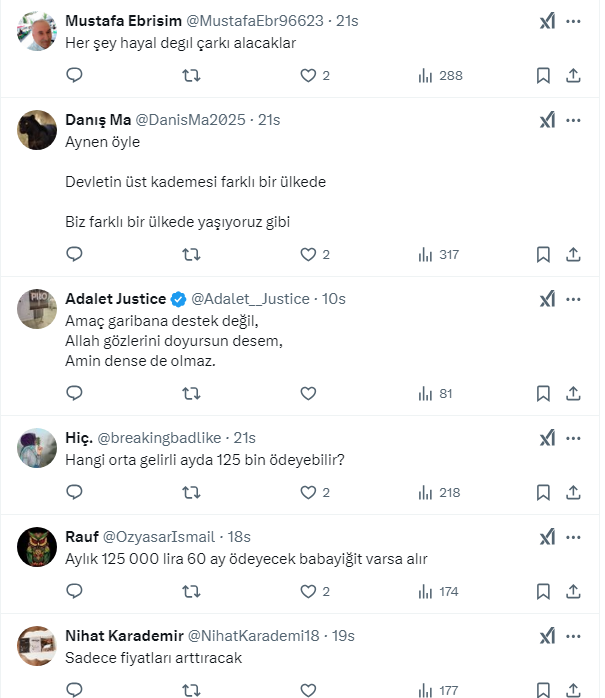The width and height of the screenshot is (605, 698).
Task: Open more options on Mustafa Ebrisim's tweet
Action: pyautogui.click(x=573, y=21)
